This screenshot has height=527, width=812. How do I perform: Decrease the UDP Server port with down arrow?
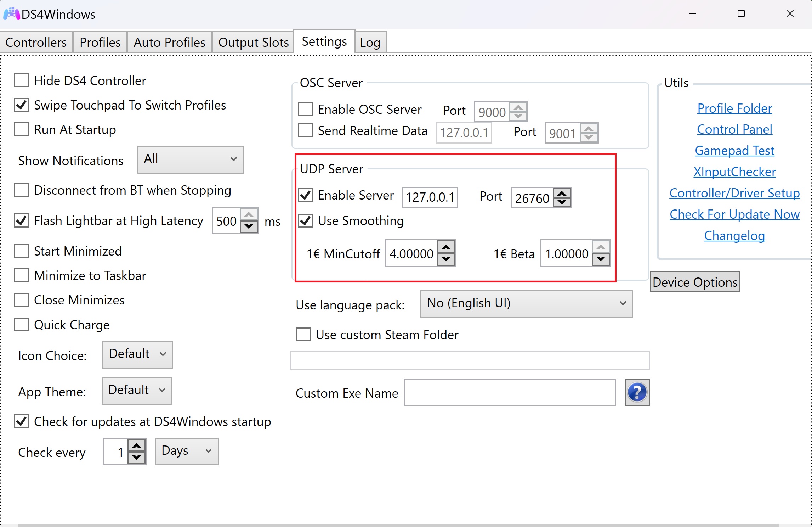(562, 202)
